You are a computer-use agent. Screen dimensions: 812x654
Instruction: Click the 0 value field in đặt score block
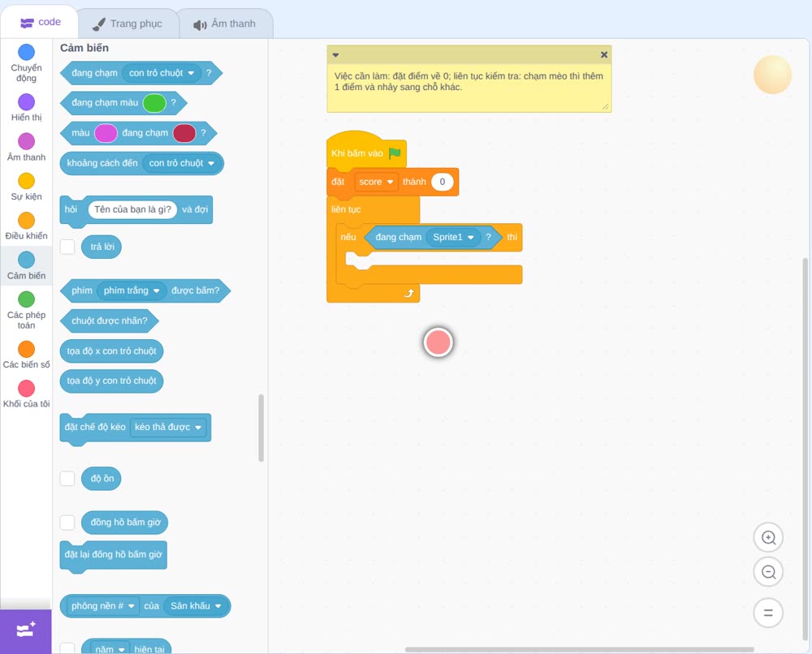[x=443, y=182]
